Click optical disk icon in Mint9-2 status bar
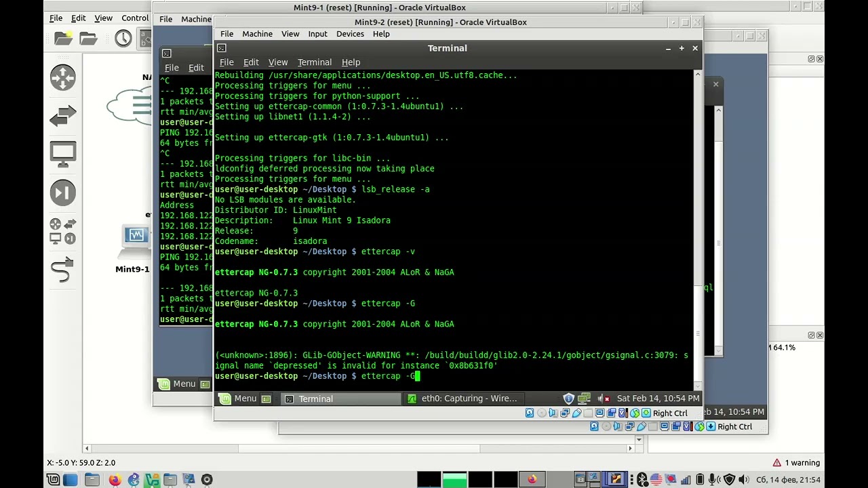Image resolution: width=868 pixels, height=488 pixels. tap(542, 413)
